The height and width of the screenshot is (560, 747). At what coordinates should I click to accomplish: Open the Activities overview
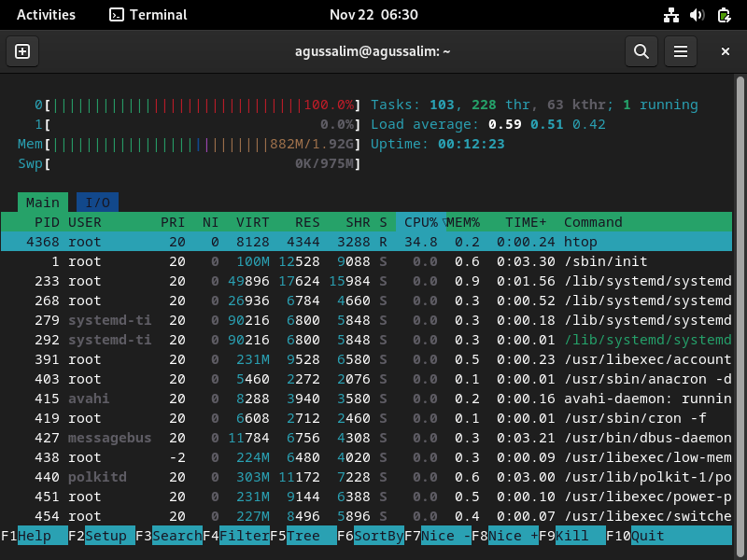pos(46,15)
